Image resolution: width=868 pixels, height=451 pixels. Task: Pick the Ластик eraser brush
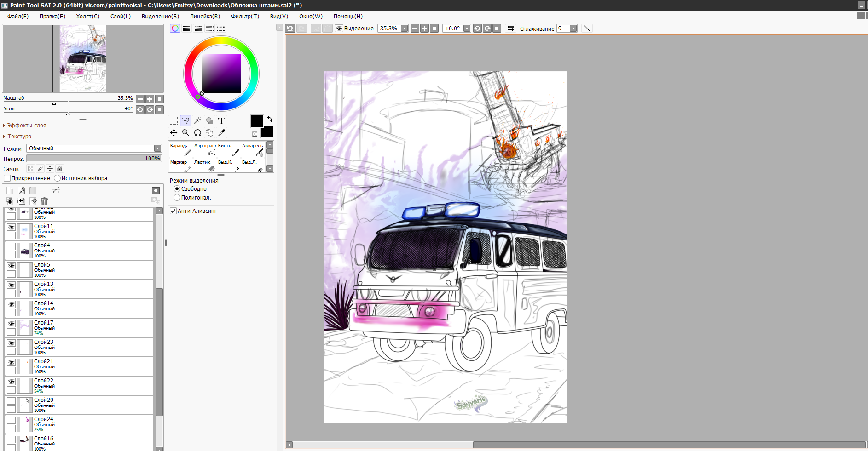(x=205, y=166)
